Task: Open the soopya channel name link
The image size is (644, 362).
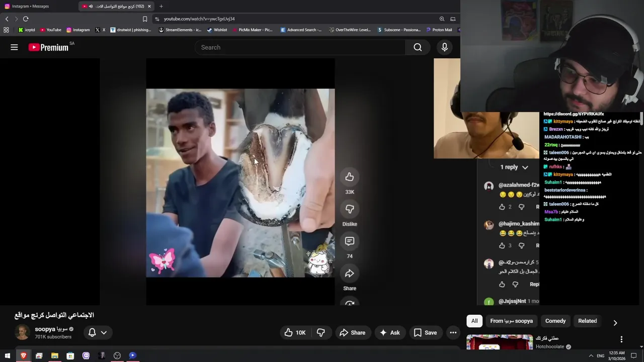Action: pyautogui.click(x=51, y=329)
